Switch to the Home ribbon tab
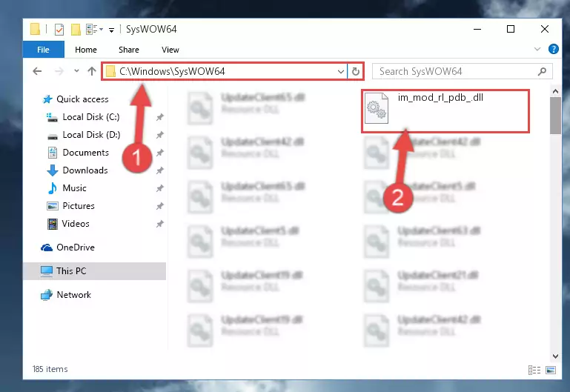 86,50
